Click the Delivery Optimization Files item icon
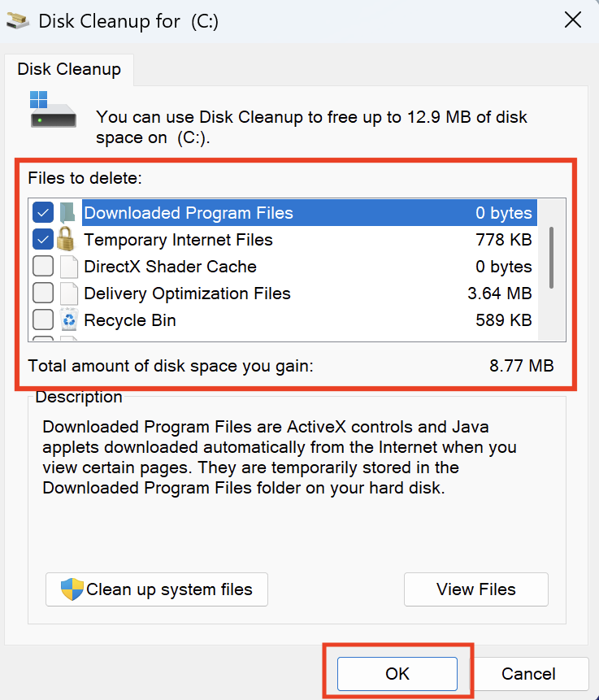Screen dimensions: 599x700 [x=67, y=292]
